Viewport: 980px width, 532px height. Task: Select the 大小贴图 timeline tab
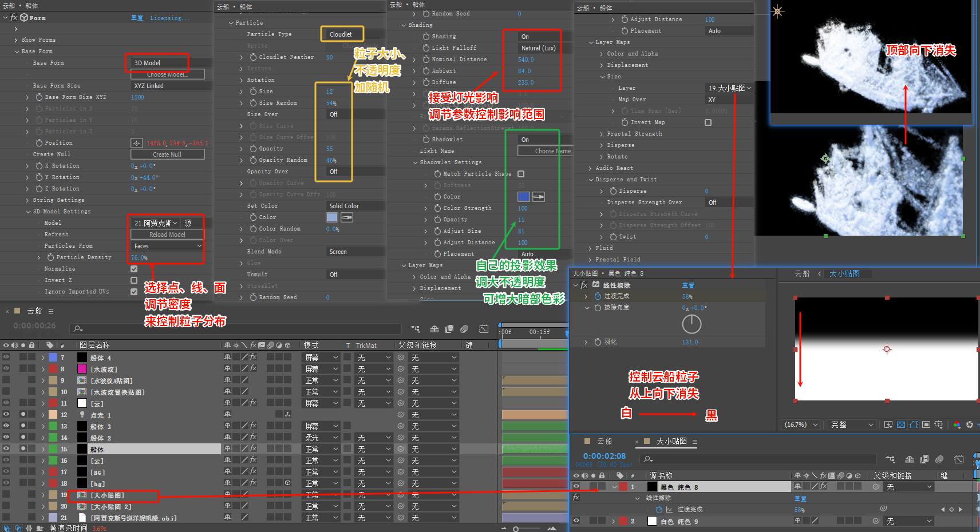pos(671,441)
